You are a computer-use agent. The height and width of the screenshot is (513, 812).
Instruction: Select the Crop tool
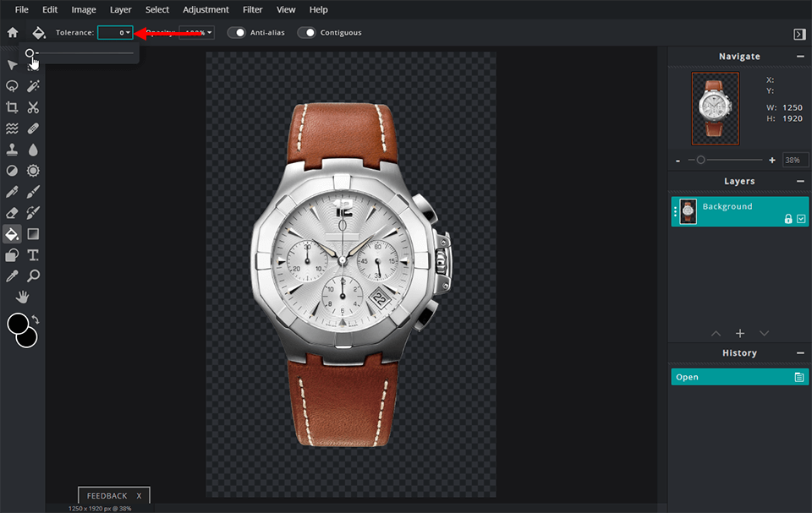point(12,107)
